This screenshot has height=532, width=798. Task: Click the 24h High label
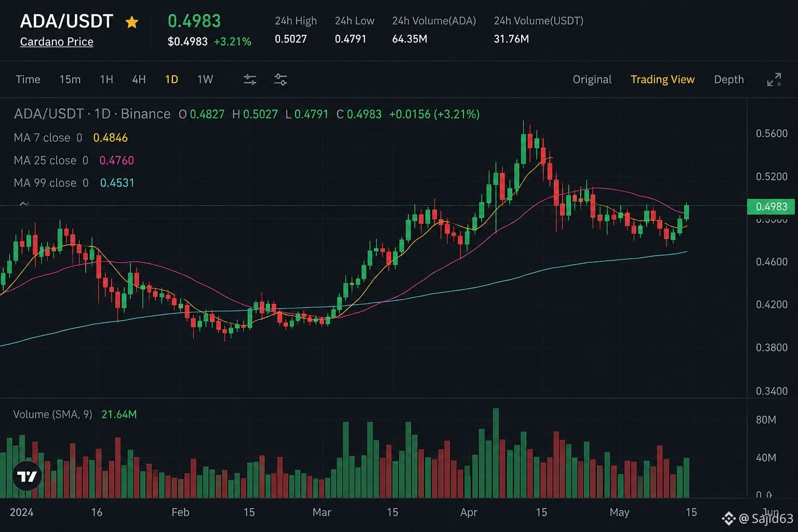tap(296, 21)
